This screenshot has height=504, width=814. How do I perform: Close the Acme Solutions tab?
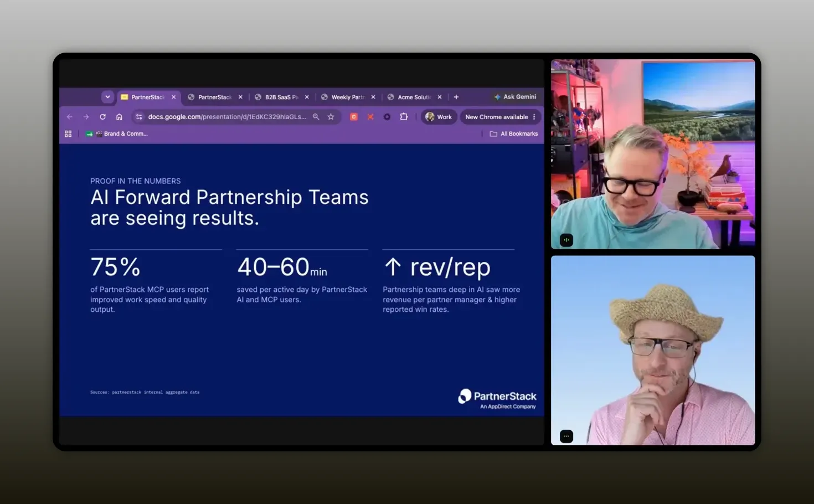[440, 97]
